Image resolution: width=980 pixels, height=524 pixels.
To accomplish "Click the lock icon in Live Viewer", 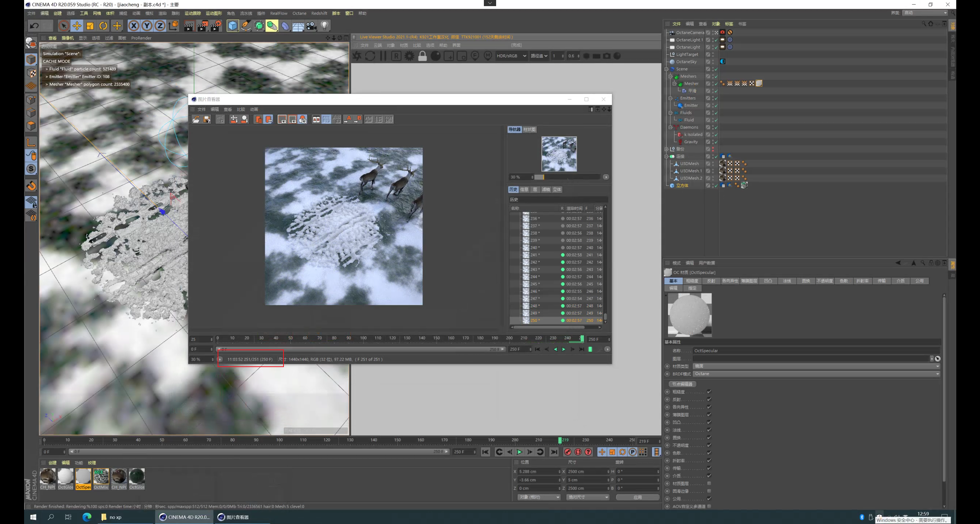I will (422, 56).
